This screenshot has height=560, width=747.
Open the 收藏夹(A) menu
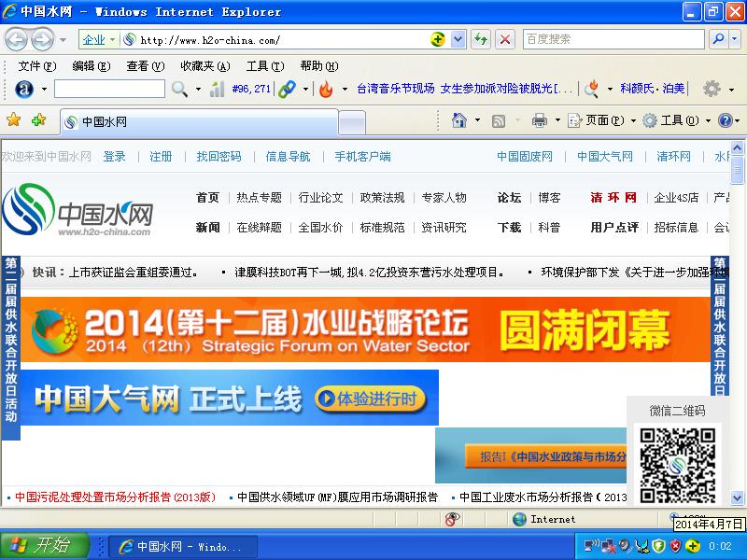coord(204,66)
